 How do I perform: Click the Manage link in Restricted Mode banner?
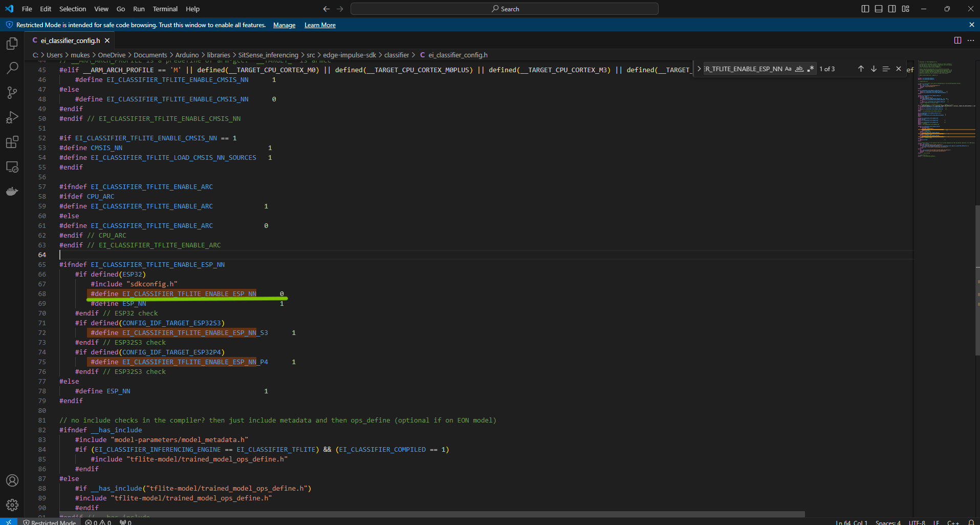coord(284,25)
